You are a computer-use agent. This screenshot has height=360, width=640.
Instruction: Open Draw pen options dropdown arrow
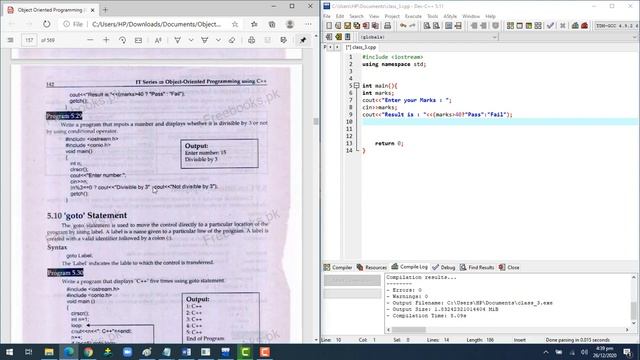click(191, 40)
